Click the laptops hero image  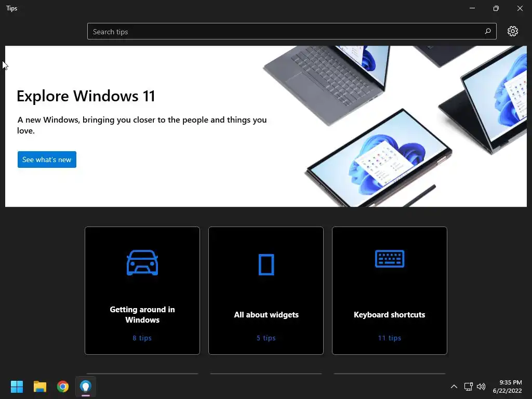click(x=395, y=126)
